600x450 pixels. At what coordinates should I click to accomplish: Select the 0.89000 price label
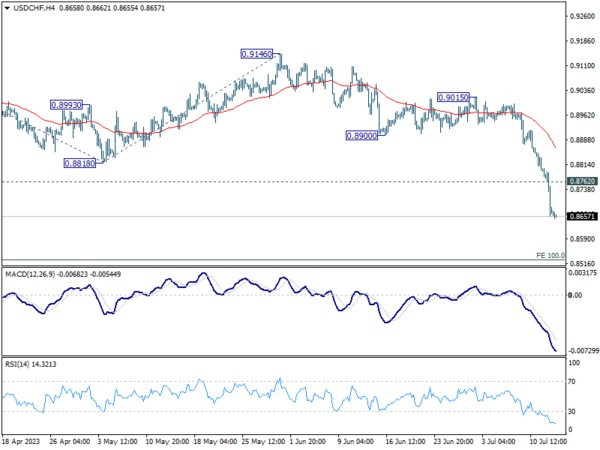[362, 135]
